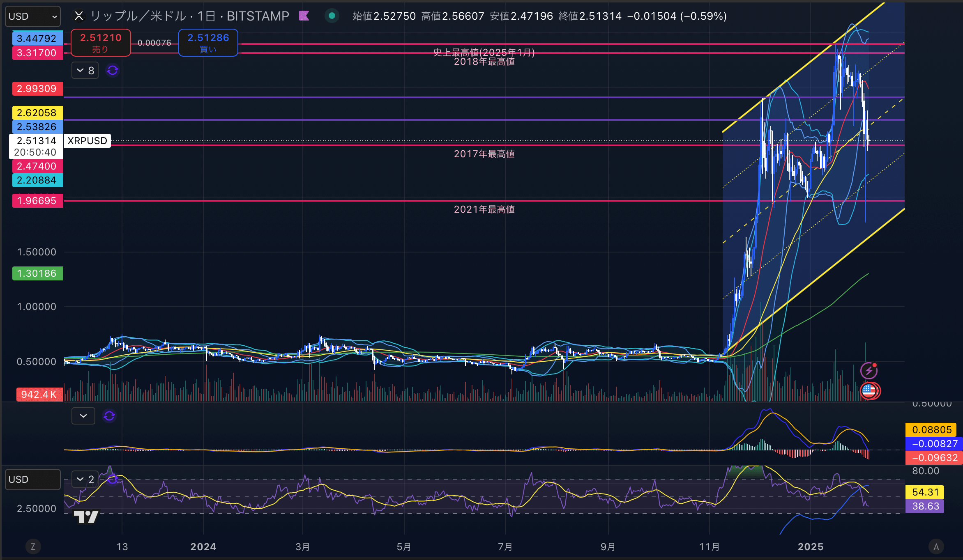Click the 1.50000 price axis label
The image size is (963, 560).
[37, 252]
